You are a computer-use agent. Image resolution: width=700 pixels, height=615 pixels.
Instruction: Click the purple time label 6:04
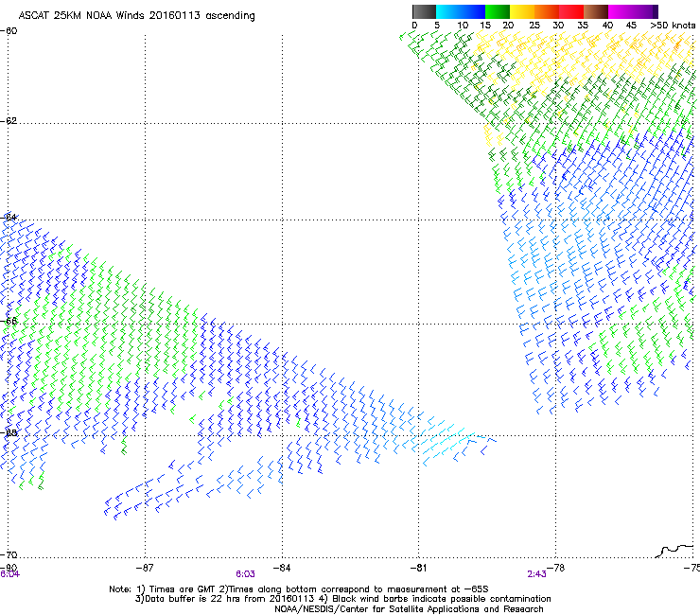[x=9, y=574]
